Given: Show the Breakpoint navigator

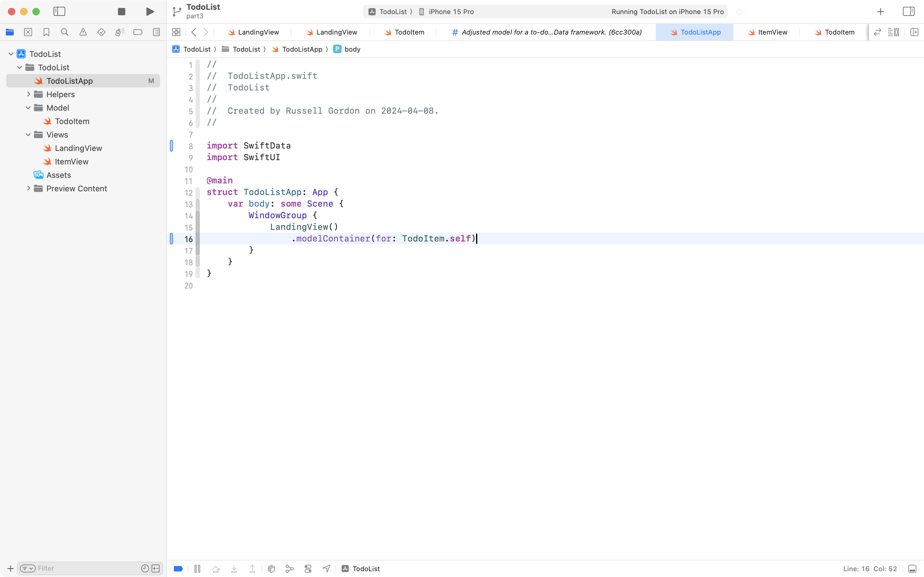Looking at the screenshot, I should click(x=138, y=32).
